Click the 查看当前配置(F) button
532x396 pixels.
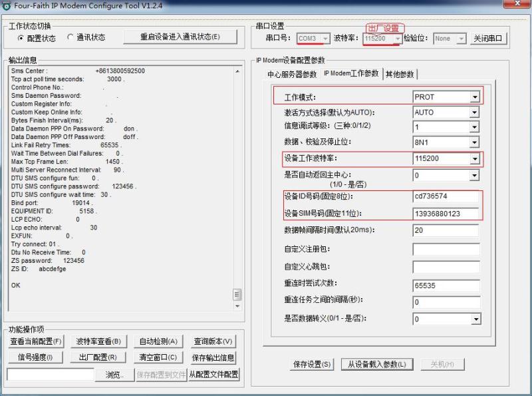tap(36, 341)
